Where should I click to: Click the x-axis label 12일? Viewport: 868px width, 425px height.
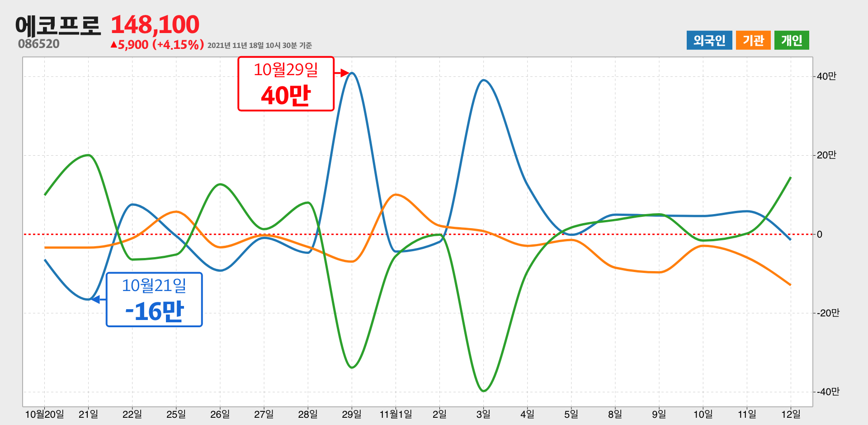coord(791,414)
